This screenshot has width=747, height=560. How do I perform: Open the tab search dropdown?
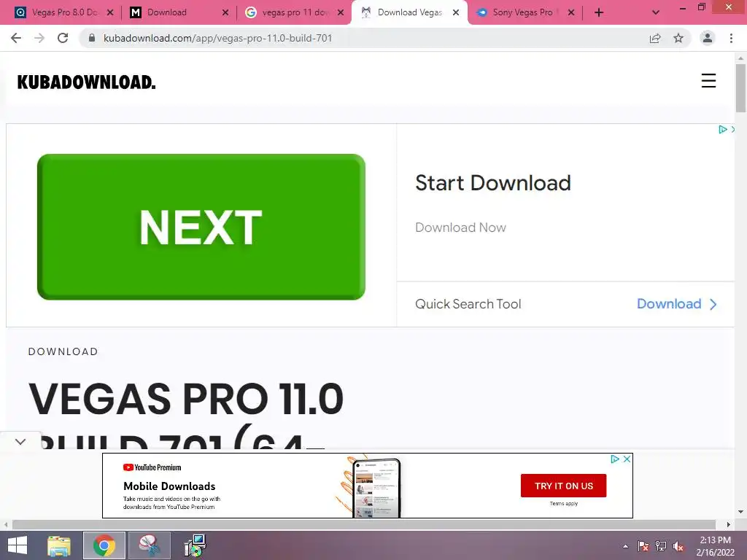pyautogui.click(x=656, y=12)
